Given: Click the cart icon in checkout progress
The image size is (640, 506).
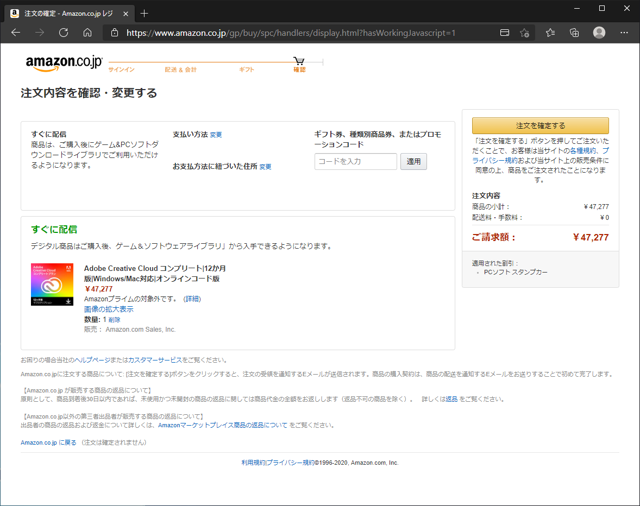Looking at the screenshot, I should tap(299, 61).
